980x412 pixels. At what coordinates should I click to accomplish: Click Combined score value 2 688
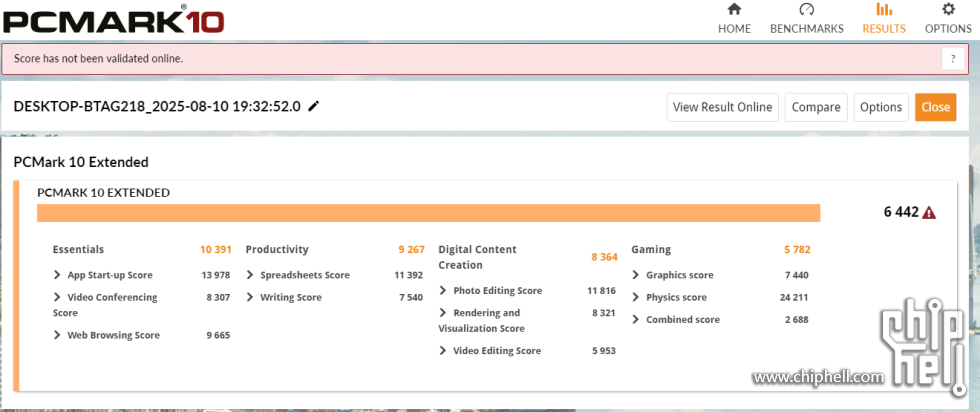point(796,319)
